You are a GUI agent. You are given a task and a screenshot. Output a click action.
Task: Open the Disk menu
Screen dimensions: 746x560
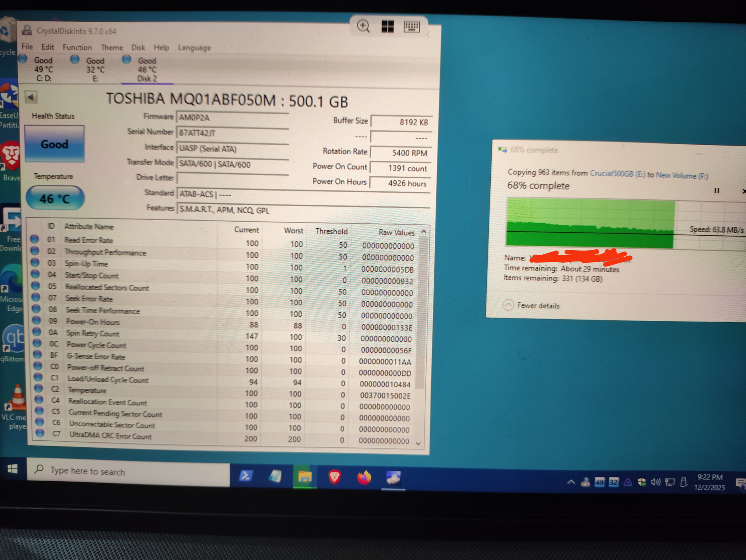(138, 48)
